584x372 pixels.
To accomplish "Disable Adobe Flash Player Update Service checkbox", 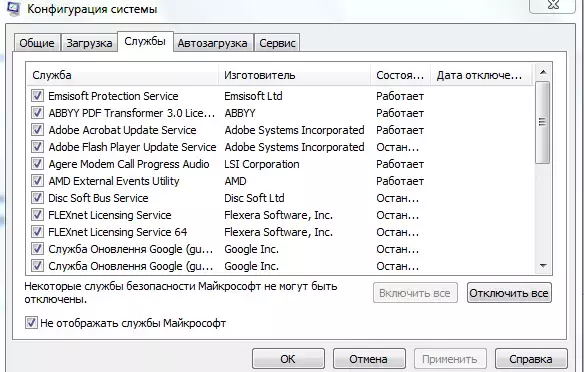I will pyautogui.click(x=37, y=147).
